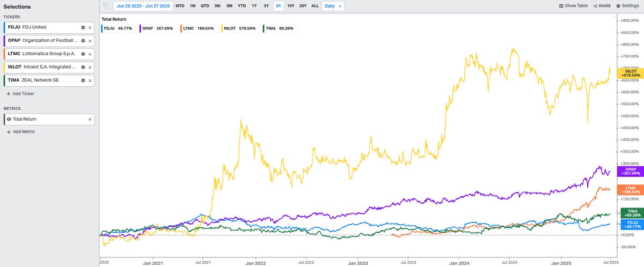Select the 6M time range
The width and height of the screenshot is (644, 267).
230,6
